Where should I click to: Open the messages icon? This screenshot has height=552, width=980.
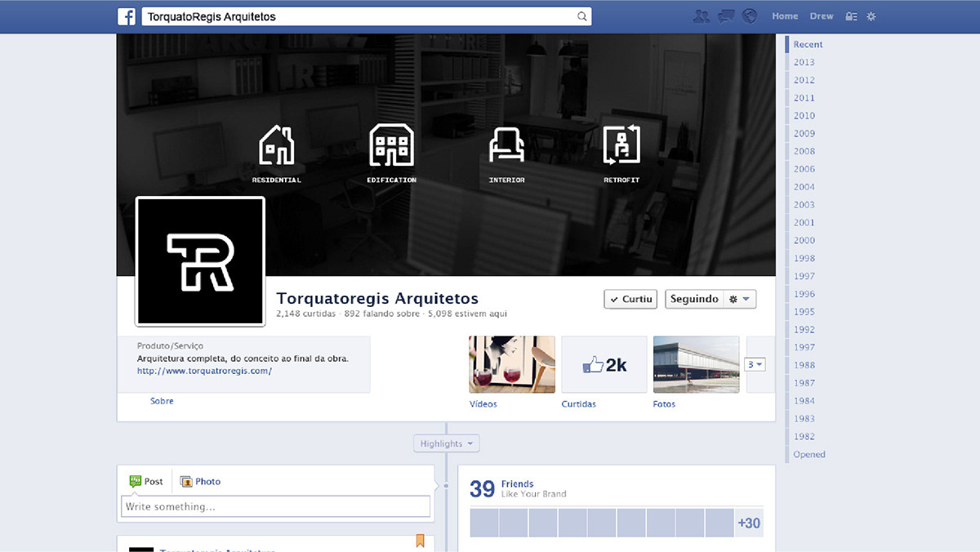click(725, 16)
